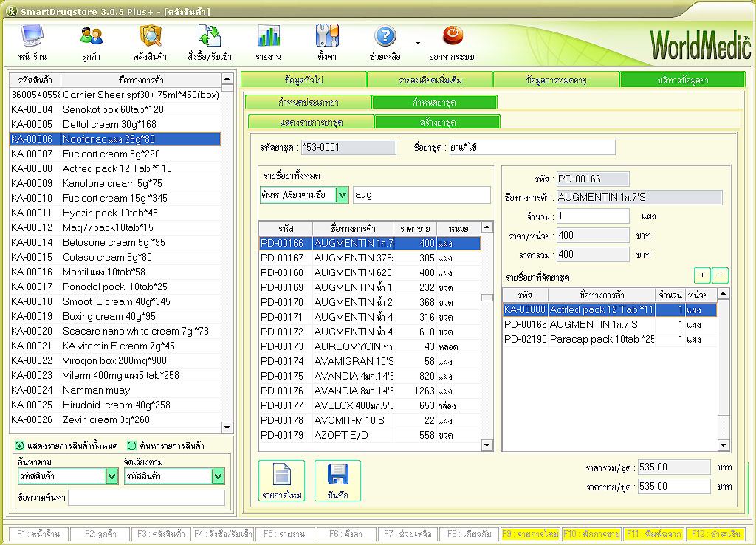The height and width of the screenshot is (545, 756).
Task: Click the F5 รายงาน shortcut button
Action: click(x=284, y=534)
